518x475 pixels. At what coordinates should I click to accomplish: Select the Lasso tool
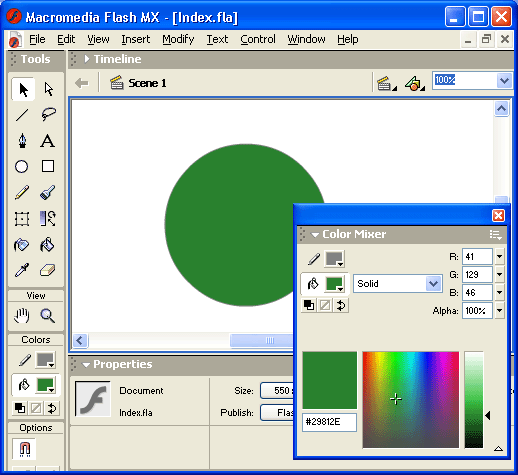click(48, 115)
